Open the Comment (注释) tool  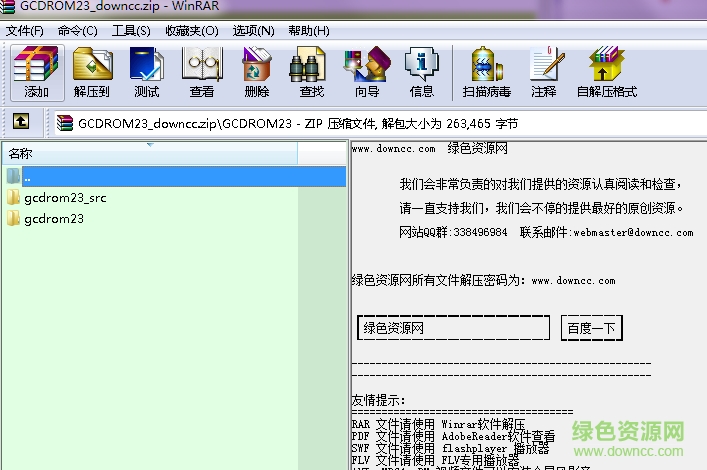coord(544,72)
